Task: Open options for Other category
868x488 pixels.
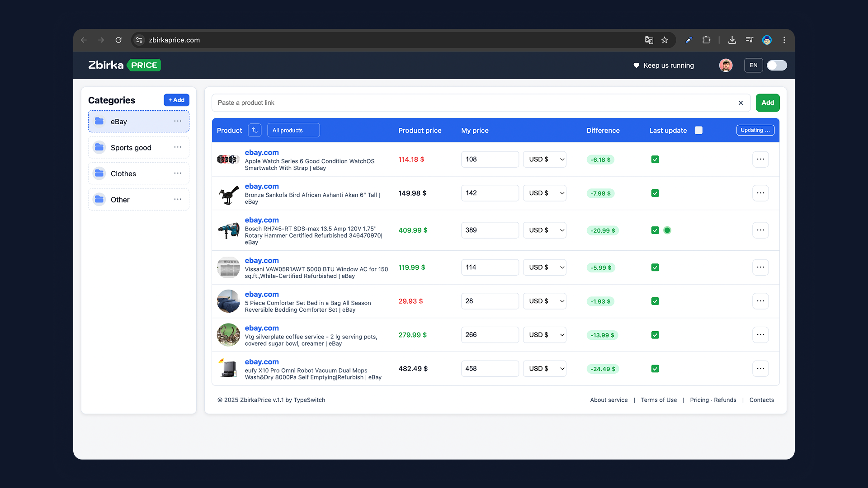Action: point(178,199)
